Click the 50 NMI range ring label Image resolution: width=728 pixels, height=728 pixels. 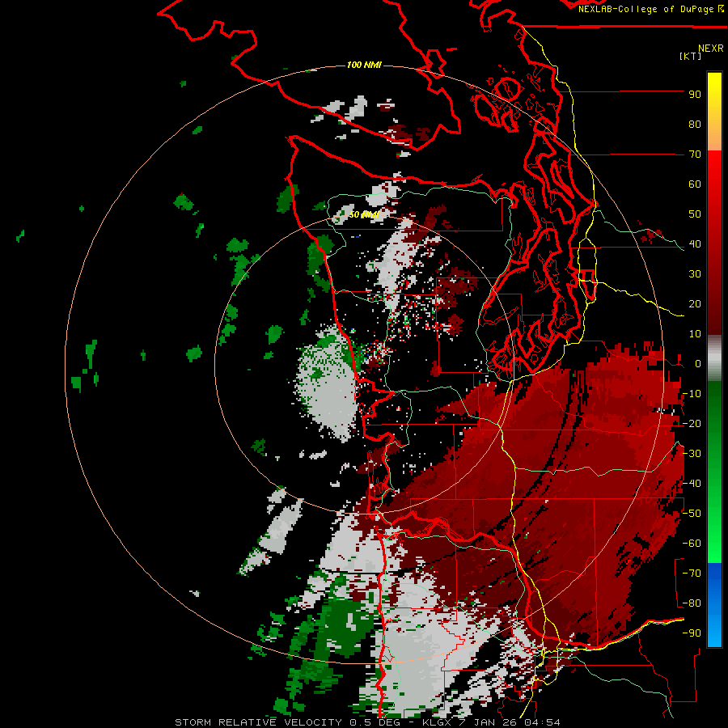click(364, 214)
